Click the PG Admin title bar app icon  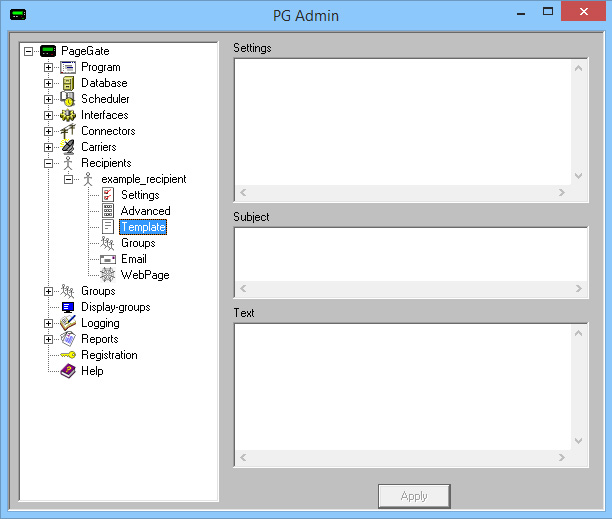click(x=18, y=15)
